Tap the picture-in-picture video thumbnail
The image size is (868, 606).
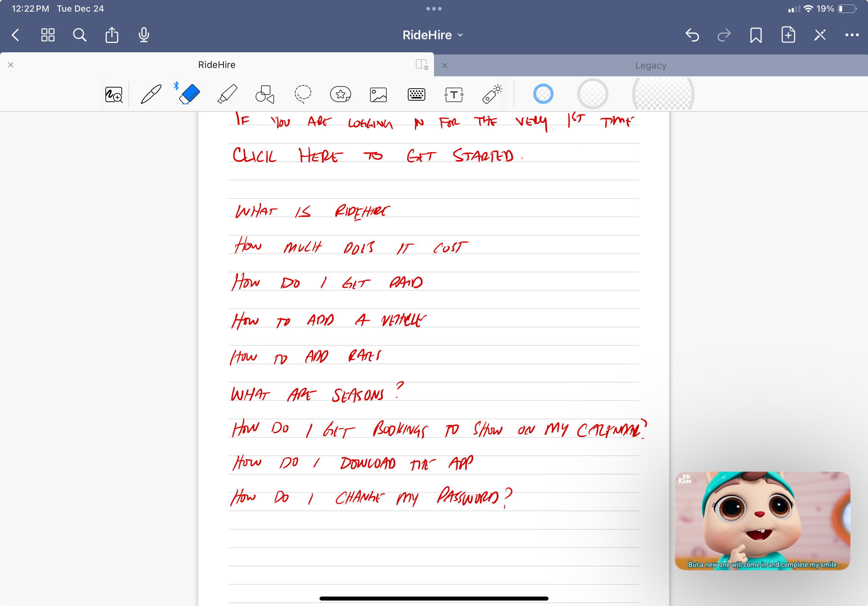coord(762,521)
